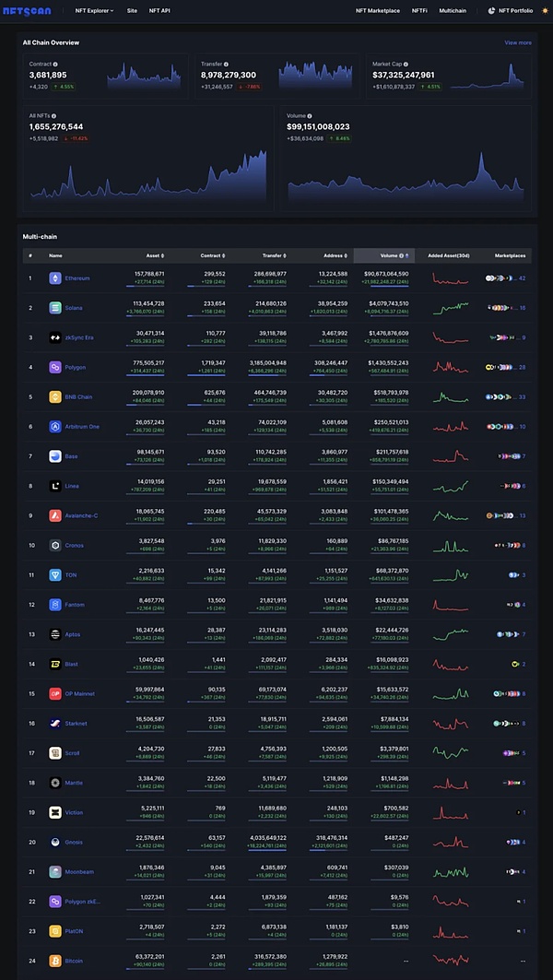553x980 pixels.
Task: Click the info icon beside Market Cap
Action: coord(411,64)
